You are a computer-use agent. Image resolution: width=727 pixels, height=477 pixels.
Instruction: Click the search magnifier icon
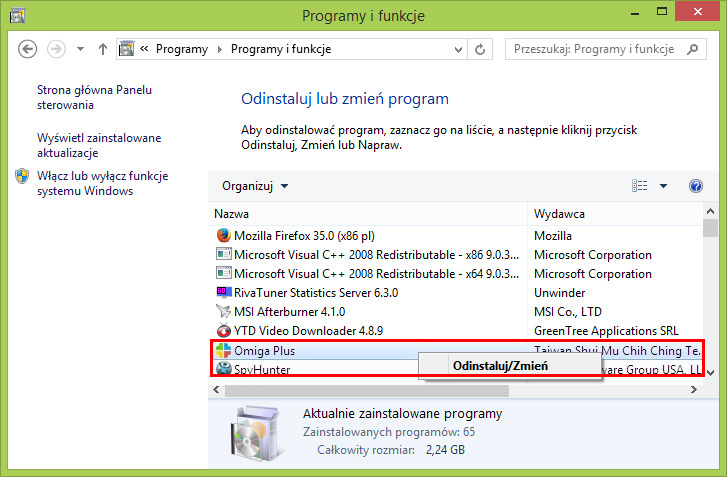coord(693,49)
